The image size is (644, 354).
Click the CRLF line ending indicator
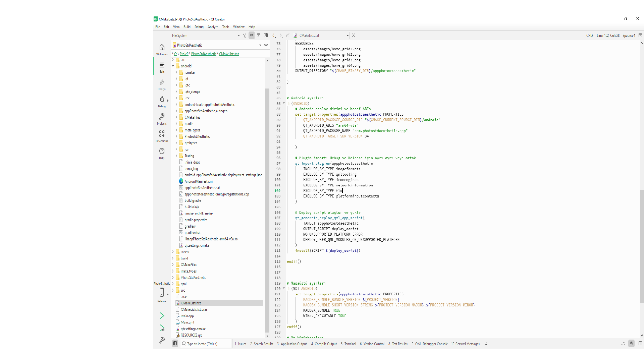point(590,35)
